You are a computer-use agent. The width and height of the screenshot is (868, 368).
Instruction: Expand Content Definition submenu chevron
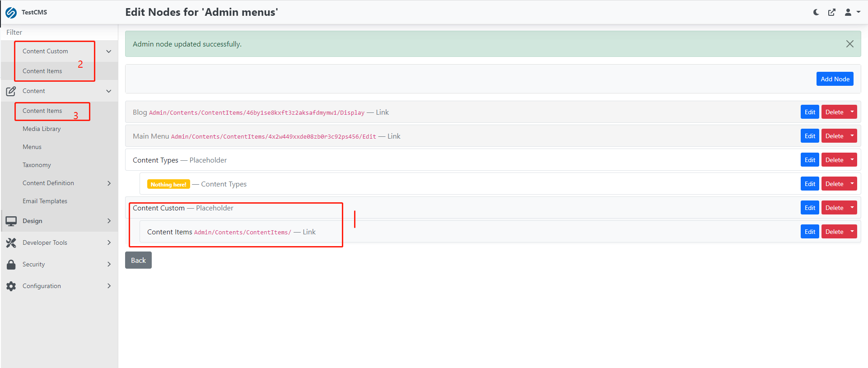109,183
